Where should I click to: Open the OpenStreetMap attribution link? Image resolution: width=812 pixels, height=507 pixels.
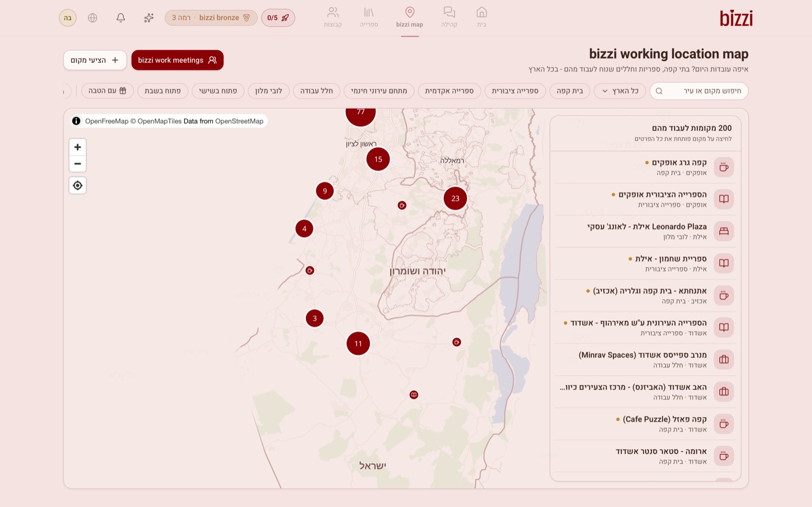coord(239,121)
